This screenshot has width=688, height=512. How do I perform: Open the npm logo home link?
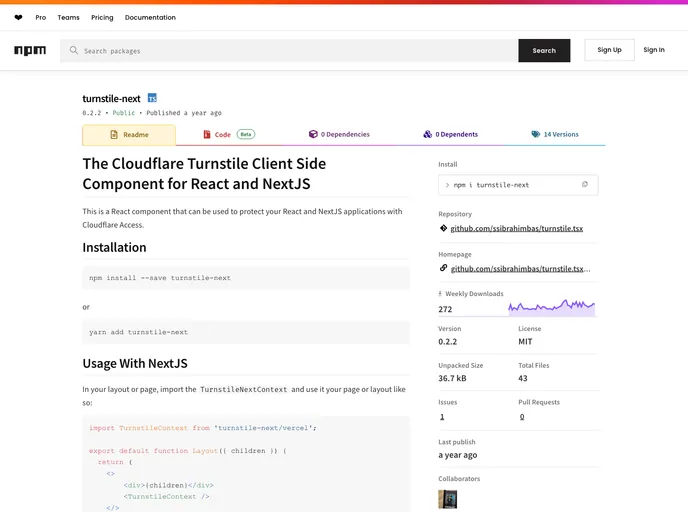coord(30,50)
